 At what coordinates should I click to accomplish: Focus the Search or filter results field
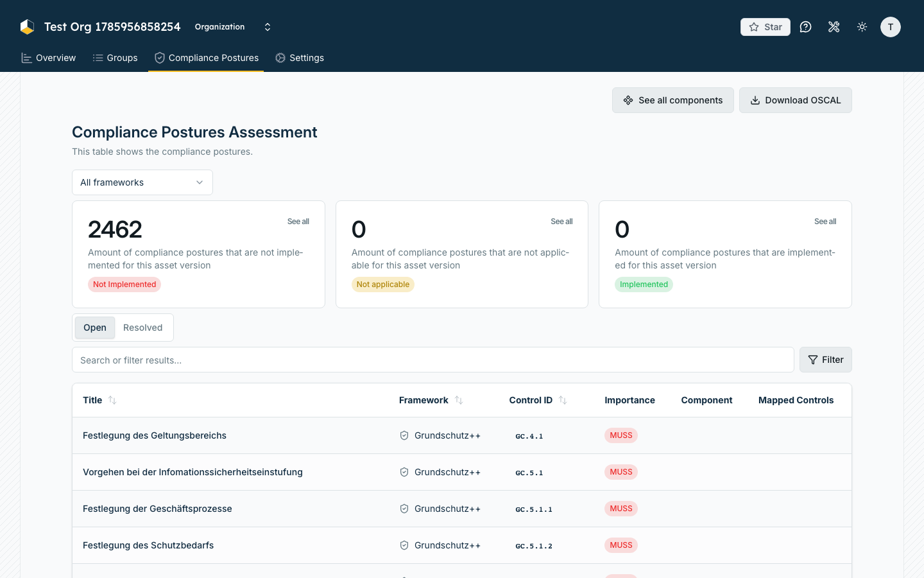click(433, 360)
